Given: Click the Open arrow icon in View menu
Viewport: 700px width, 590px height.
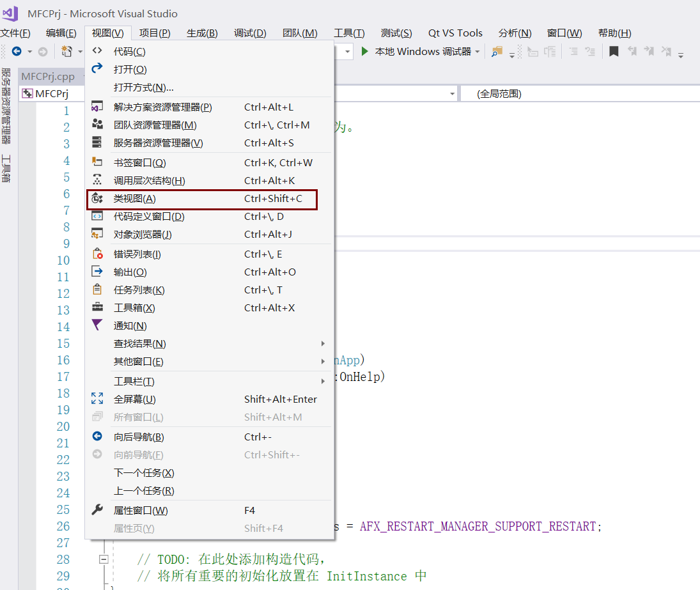Looking at the screenshot, I should (97, 69).
